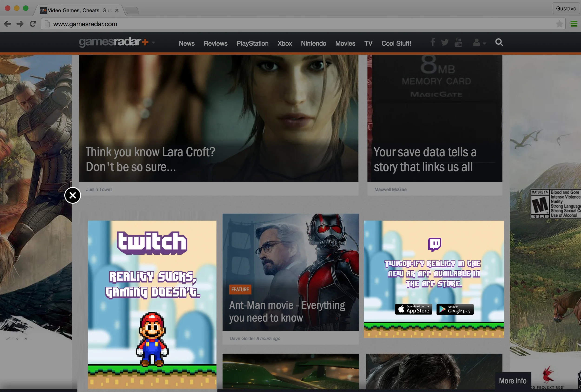This screenshot has height=392, width=581.
Task: Click author name Maxwell McGee
Action: (x=390, y=189)
